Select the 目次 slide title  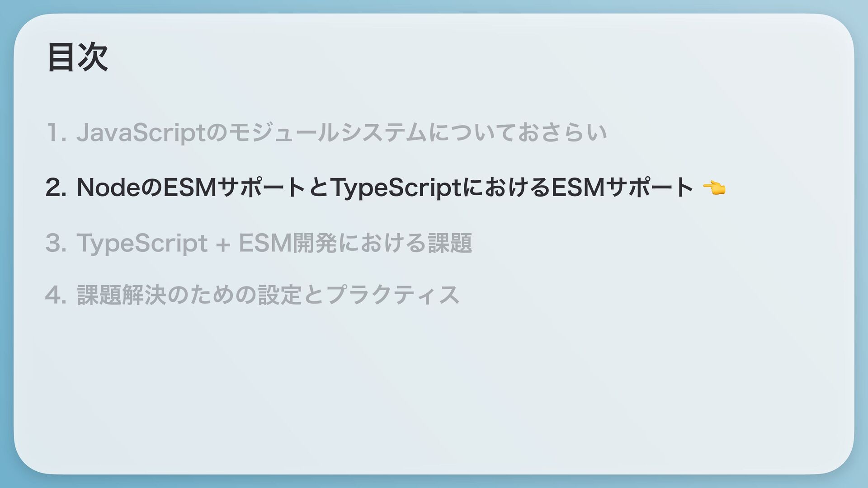pos(78,57)
